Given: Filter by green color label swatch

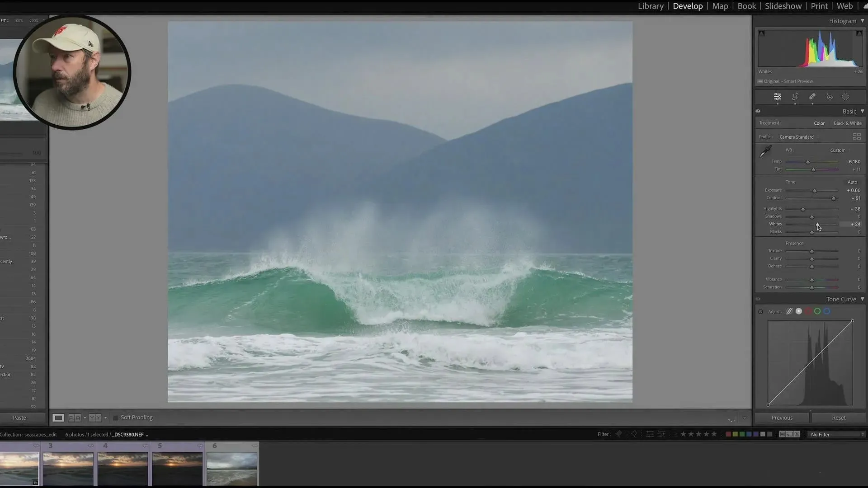Looking at the screenshot, I should 742,434.
